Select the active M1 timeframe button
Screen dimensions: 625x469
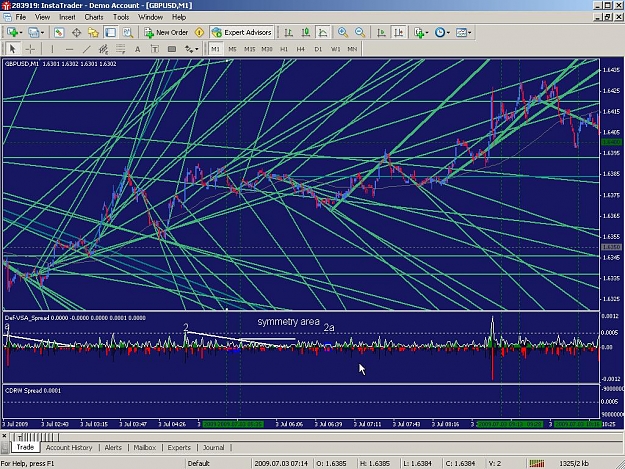(215, 49)
